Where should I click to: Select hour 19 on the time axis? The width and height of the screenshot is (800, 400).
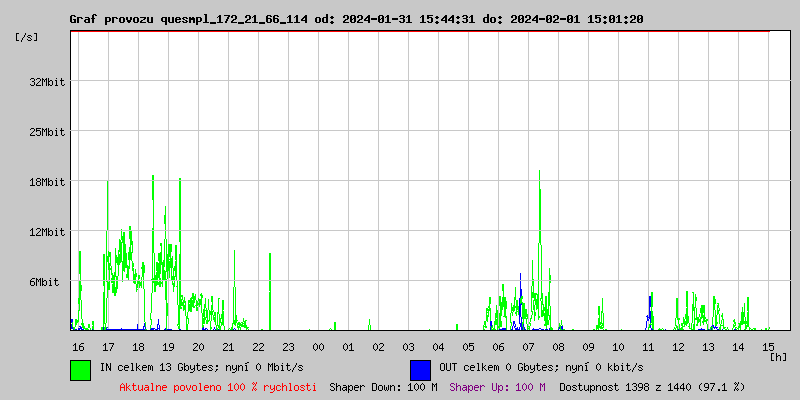click(168, 346)
